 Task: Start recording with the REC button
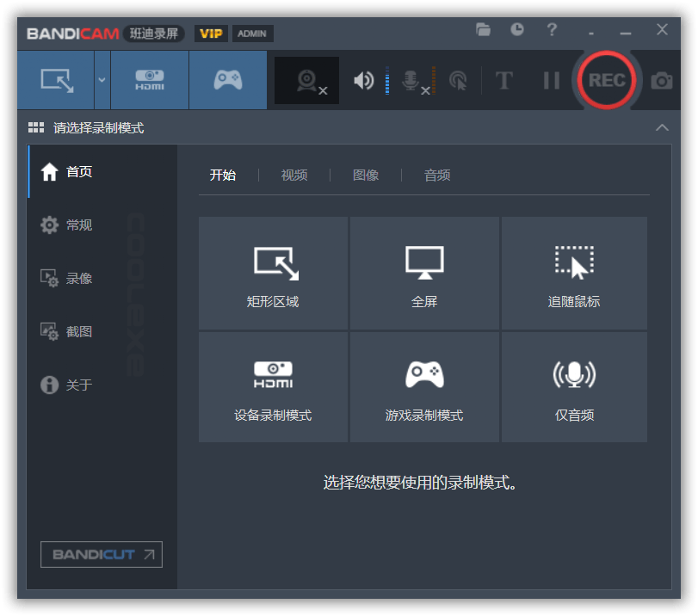click(607, 80)
